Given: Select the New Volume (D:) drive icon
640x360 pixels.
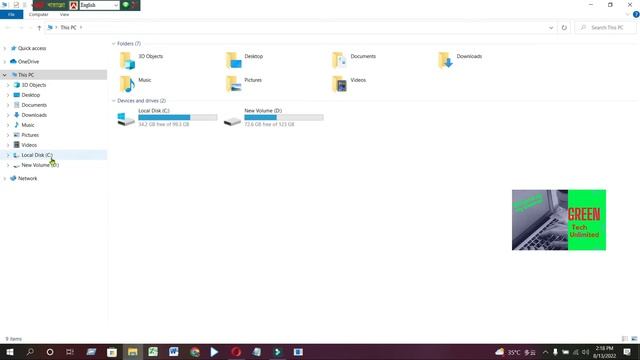Looking at the screenshot, I should click(232, 121).
